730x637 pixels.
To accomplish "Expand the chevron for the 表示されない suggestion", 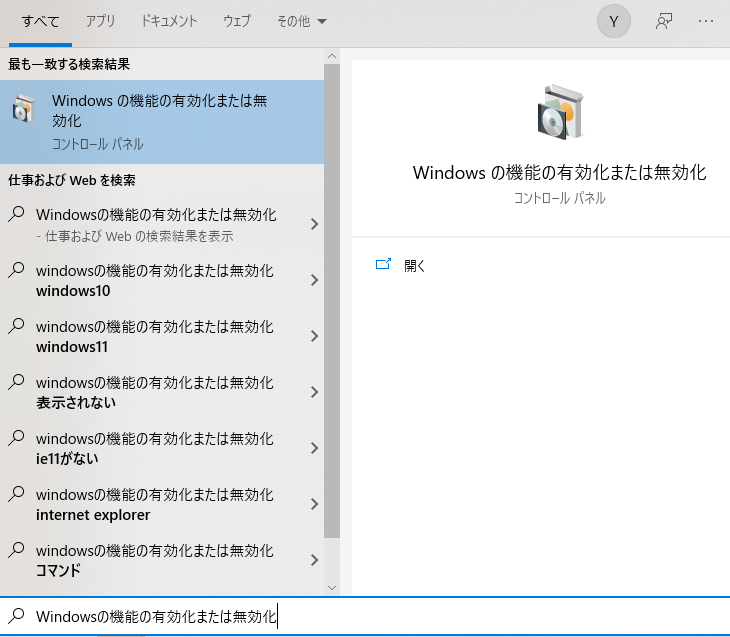I will pos(315,392).
